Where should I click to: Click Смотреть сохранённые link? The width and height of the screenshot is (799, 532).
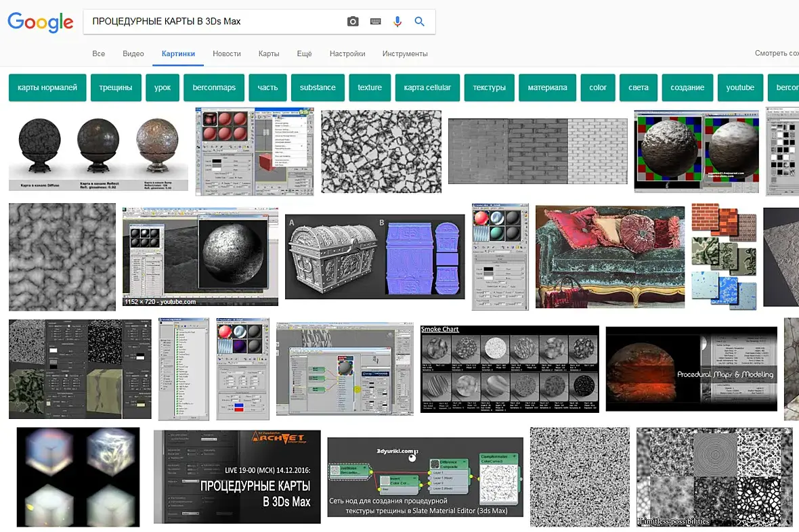click(777, 53)
